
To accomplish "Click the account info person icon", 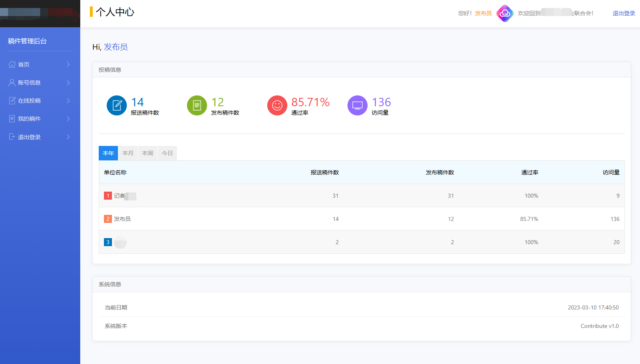I will (12, 83).
